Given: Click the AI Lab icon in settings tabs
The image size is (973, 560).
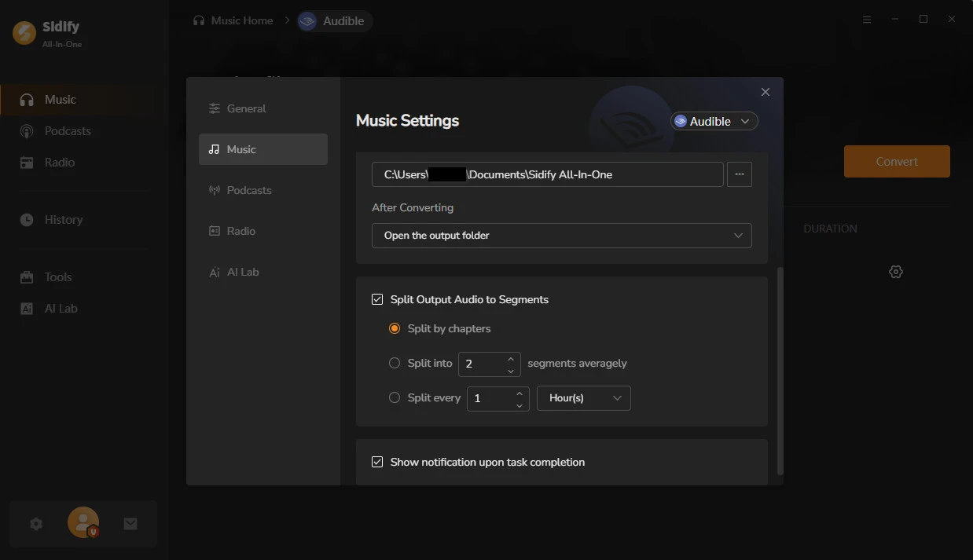Looking at the screenshot, I should [214, 272].
